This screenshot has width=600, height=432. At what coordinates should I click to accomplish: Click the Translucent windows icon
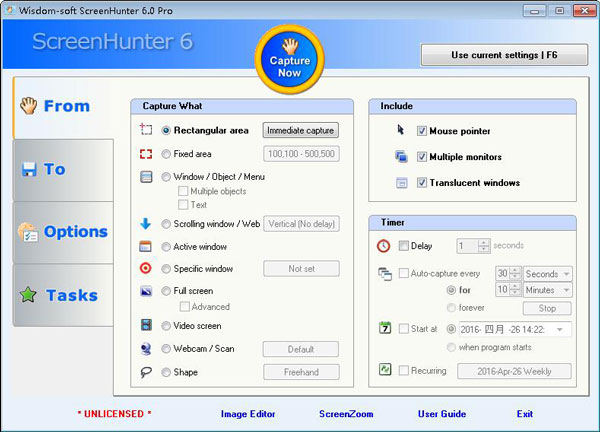click(401, 183)
